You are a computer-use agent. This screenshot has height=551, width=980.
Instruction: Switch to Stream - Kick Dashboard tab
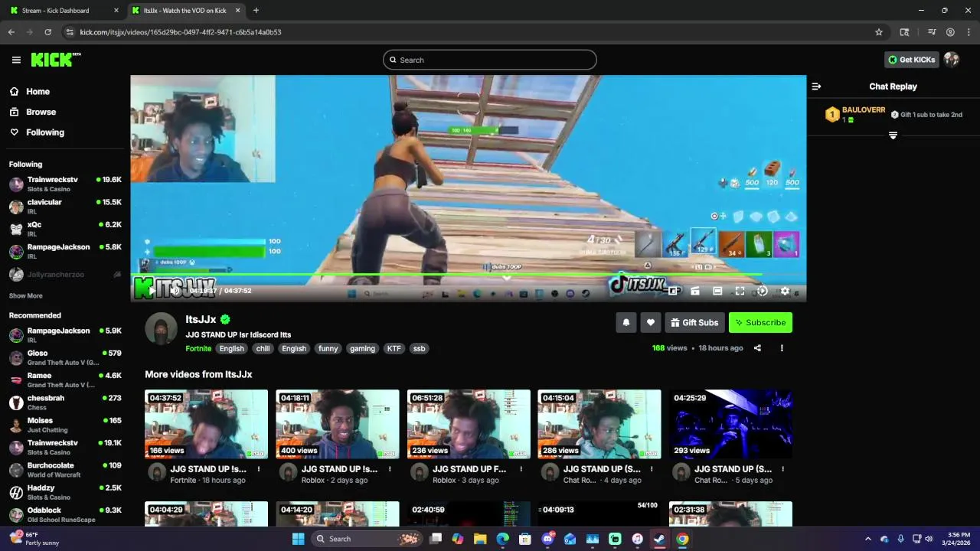click(63, 11)
